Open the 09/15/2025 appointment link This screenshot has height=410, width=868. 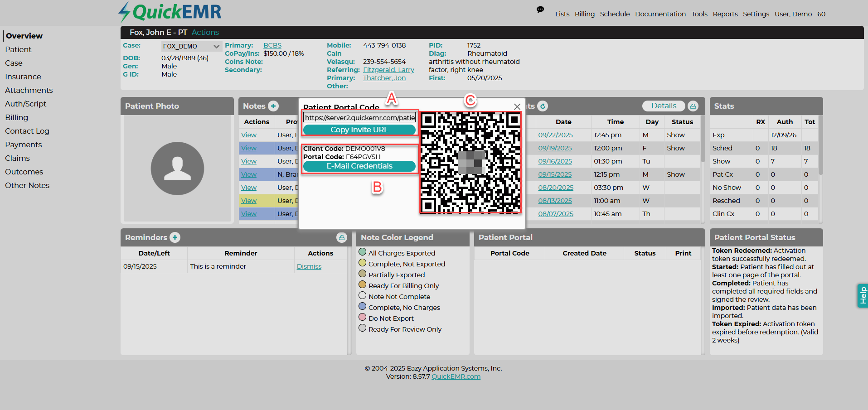point(555,174)
